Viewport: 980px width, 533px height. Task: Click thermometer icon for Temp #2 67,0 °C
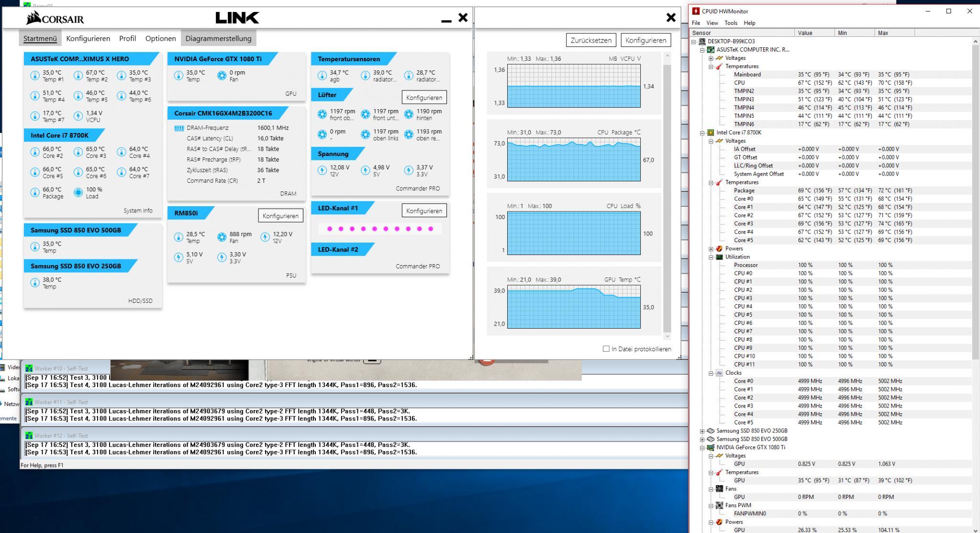[78, 76]
